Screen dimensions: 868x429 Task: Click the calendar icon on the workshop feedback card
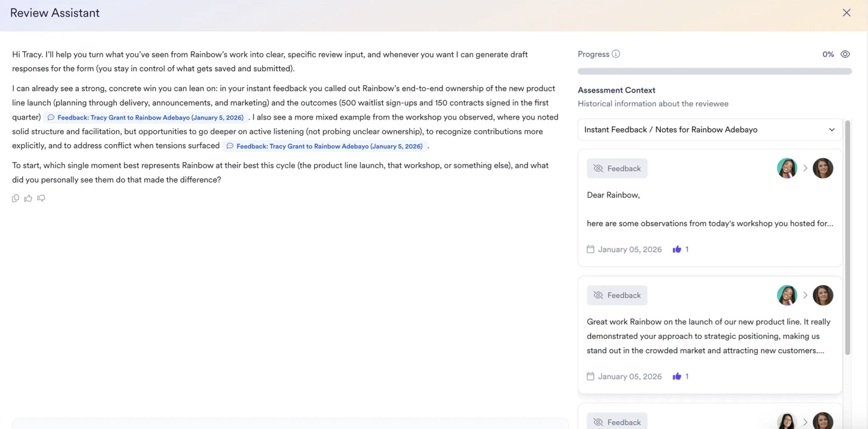point(590,249)
